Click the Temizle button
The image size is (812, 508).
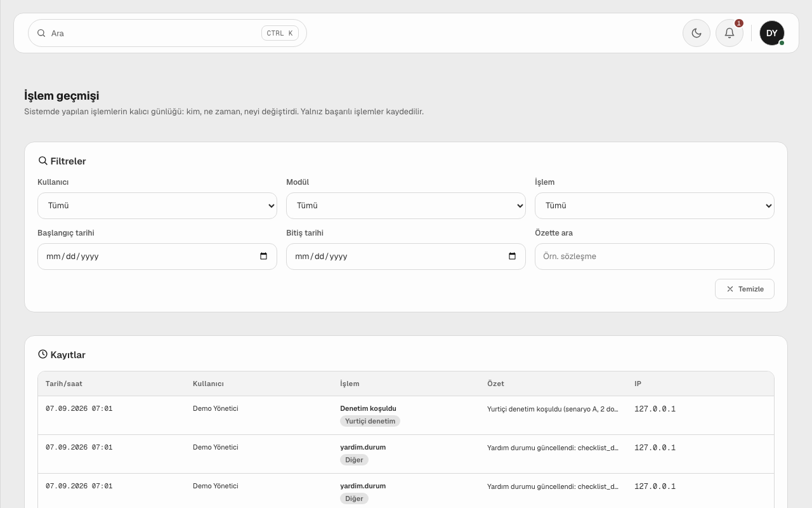[x=745, y=289]
